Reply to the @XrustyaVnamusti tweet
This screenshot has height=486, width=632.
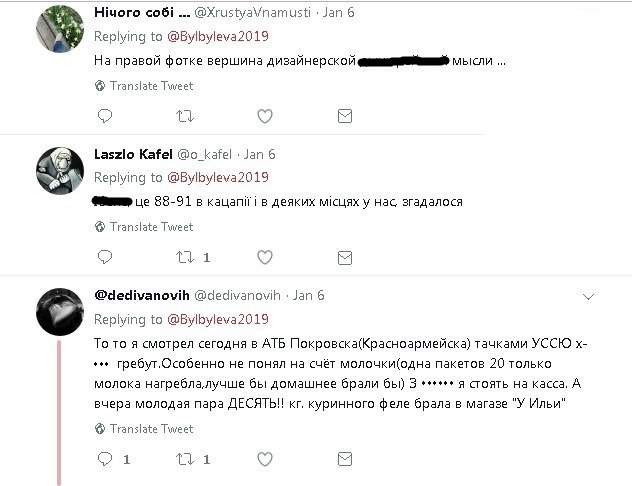tap(105, 116)
